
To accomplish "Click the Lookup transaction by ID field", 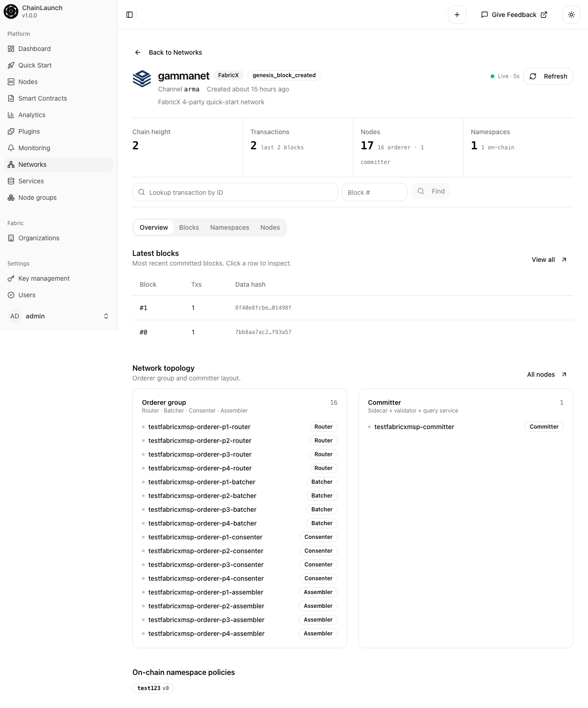I will click(235, 192).
